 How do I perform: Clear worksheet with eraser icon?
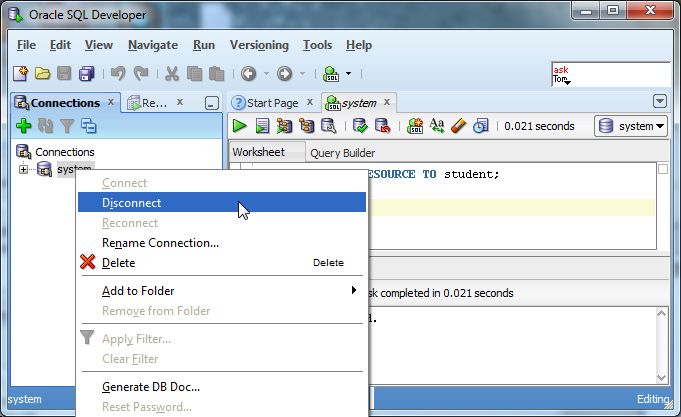(x=459, y=126)
